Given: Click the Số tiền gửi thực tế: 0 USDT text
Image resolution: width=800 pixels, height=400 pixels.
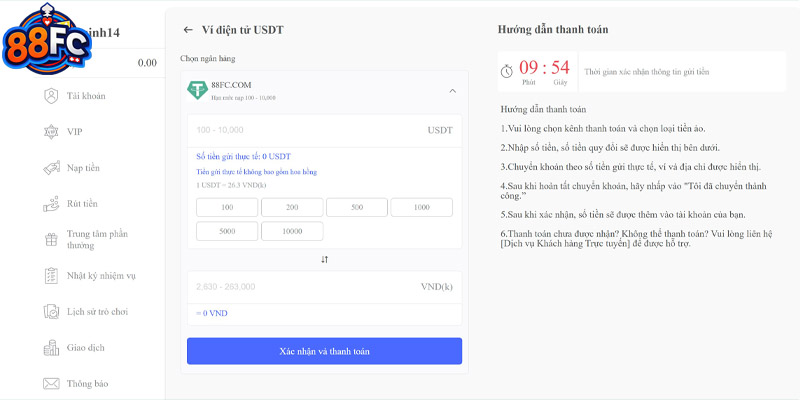Looking at the screenshot, I should (243, 157).
